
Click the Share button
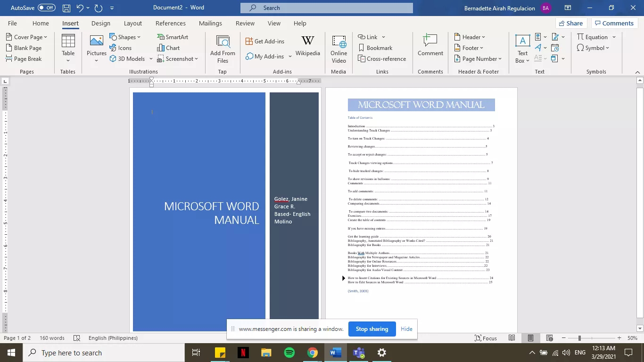[x=570, y=23]
